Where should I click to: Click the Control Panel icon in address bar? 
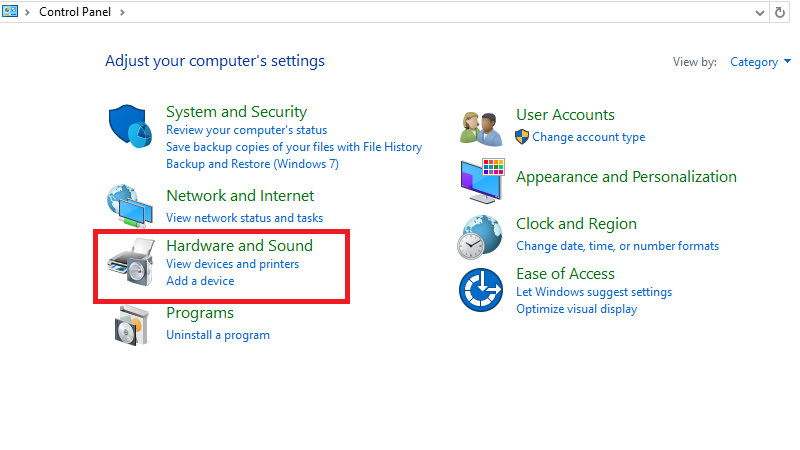click(11, 12)
